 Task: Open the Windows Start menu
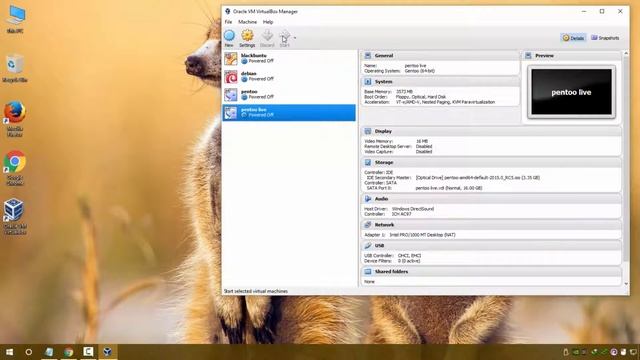pyautogui.click(x=9, y=352)
